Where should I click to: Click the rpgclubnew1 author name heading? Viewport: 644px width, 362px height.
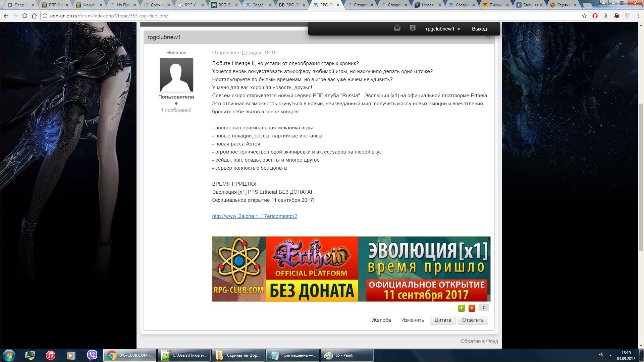click(x=164, y=37)
